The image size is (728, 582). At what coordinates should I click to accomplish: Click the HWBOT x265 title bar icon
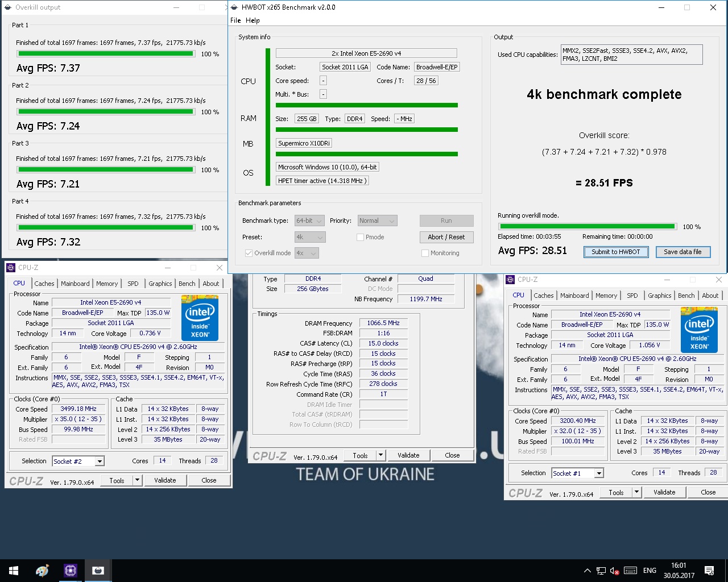235,7
